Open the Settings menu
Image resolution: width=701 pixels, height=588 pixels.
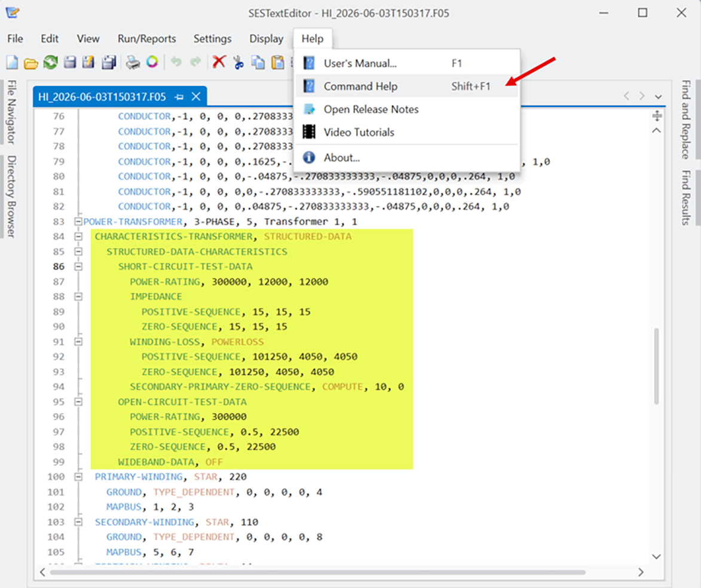212,39
